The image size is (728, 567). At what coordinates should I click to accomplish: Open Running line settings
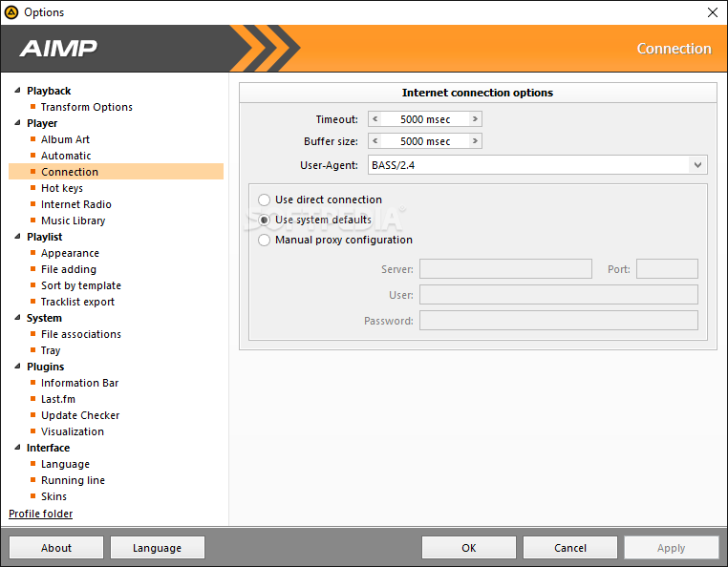point(73,480)
